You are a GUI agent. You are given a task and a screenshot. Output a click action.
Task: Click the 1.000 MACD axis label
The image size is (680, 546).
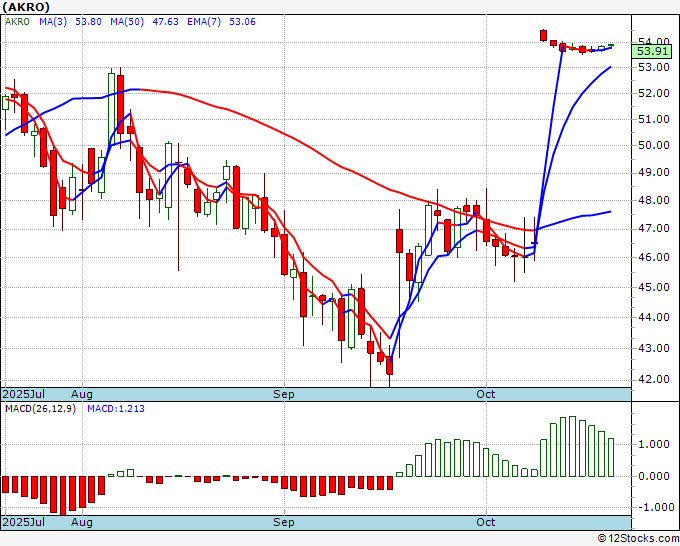pos(654,445)
